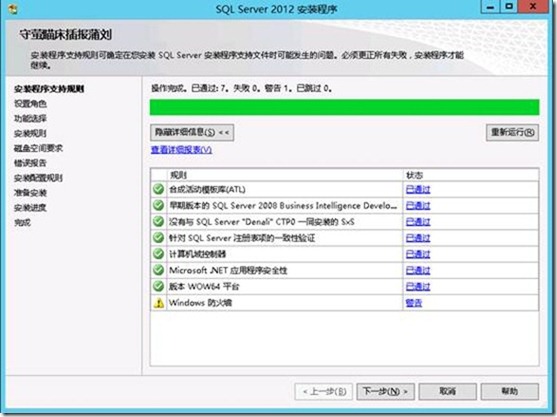Image resolution: width=557 pixels, height=417 pixels.
Task: Select 设置角色 step in sidebar
Action: point(30,104)
